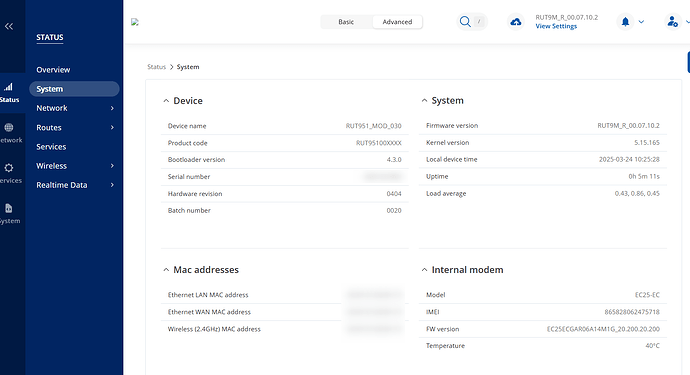Expand the Realtime Data submenu arrow
This screenshot has width=690, height=375.
coord(112,185)
